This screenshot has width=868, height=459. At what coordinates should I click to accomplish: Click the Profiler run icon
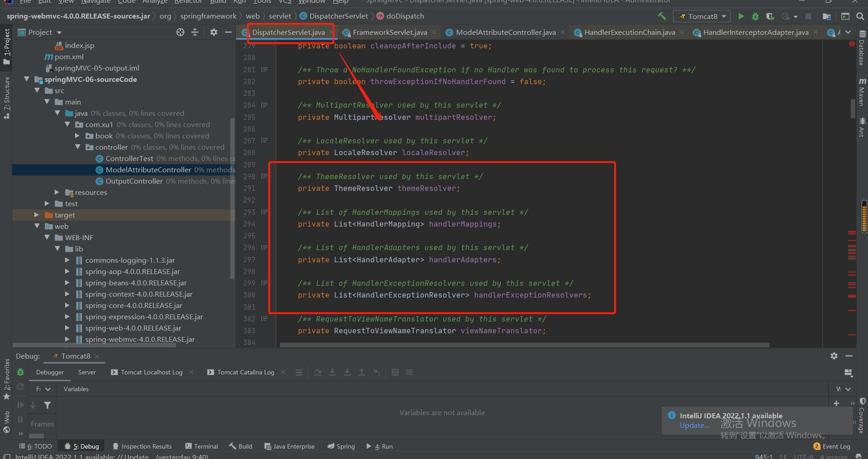[x=786, y=16]
